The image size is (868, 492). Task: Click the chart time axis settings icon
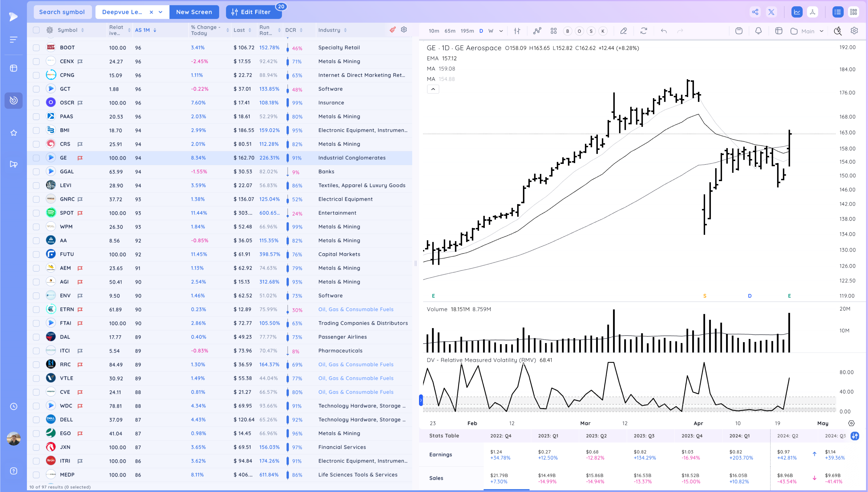pos(852,423)
